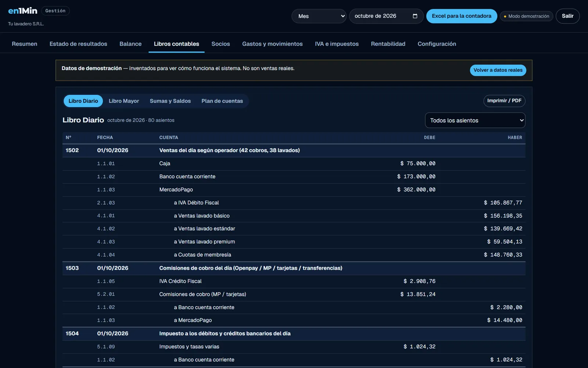Go to the Socios tab
This screenshot has width=588, height=368.
220,44
